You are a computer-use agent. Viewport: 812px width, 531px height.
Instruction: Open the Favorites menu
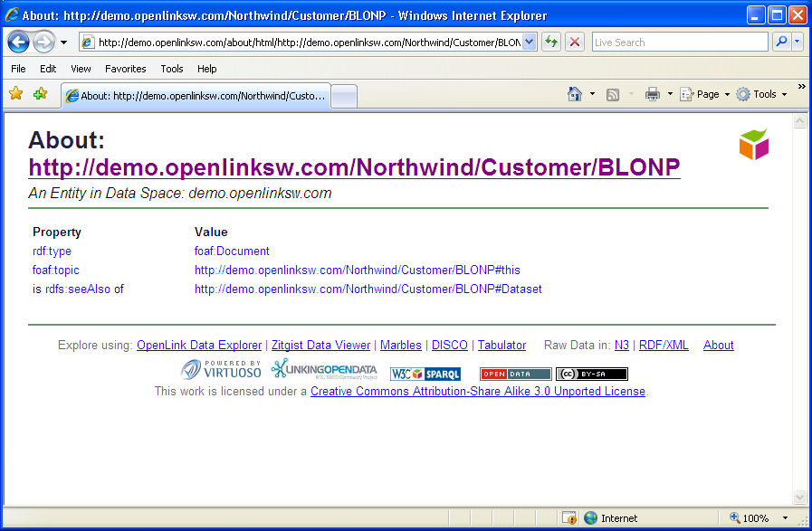(x=125, y=69)
